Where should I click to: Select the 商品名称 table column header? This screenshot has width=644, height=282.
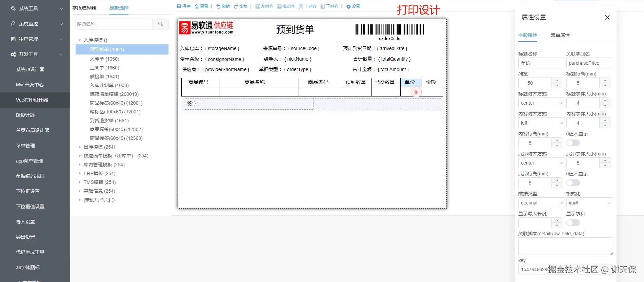(x=259, y=82)
